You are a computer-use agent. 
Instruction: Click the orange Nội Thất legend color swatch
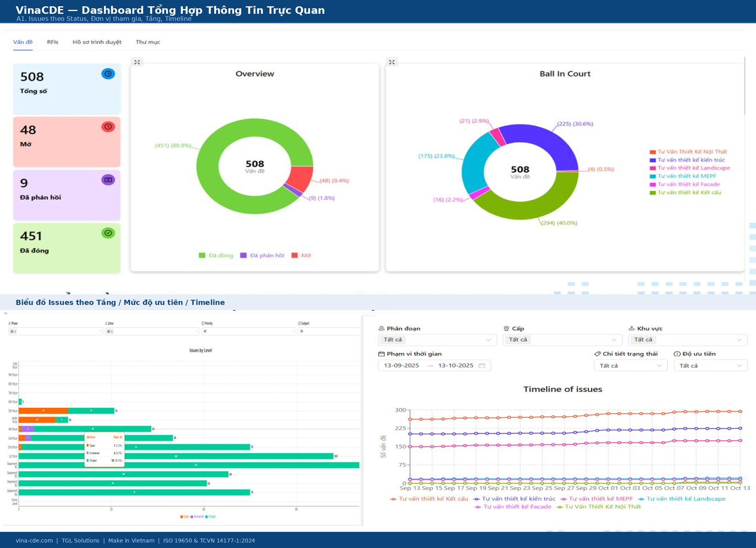click(653, 152)
